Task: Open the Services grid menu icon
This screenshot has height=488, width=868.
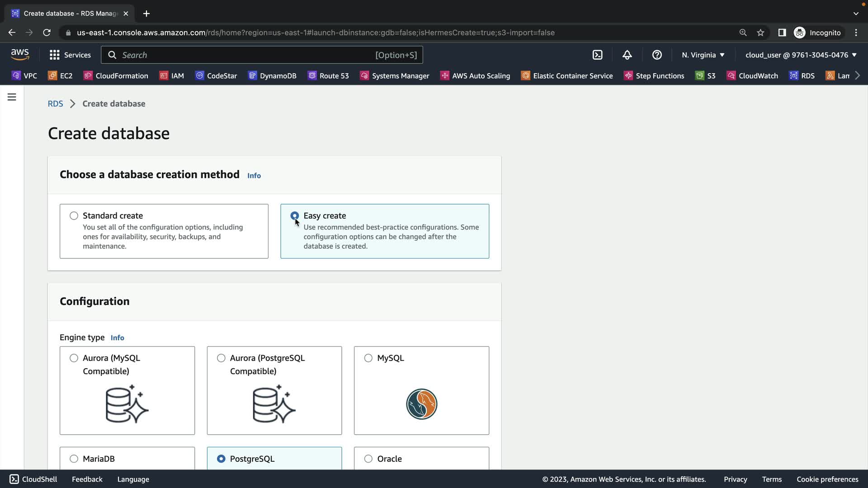Action: pos(55,55)
